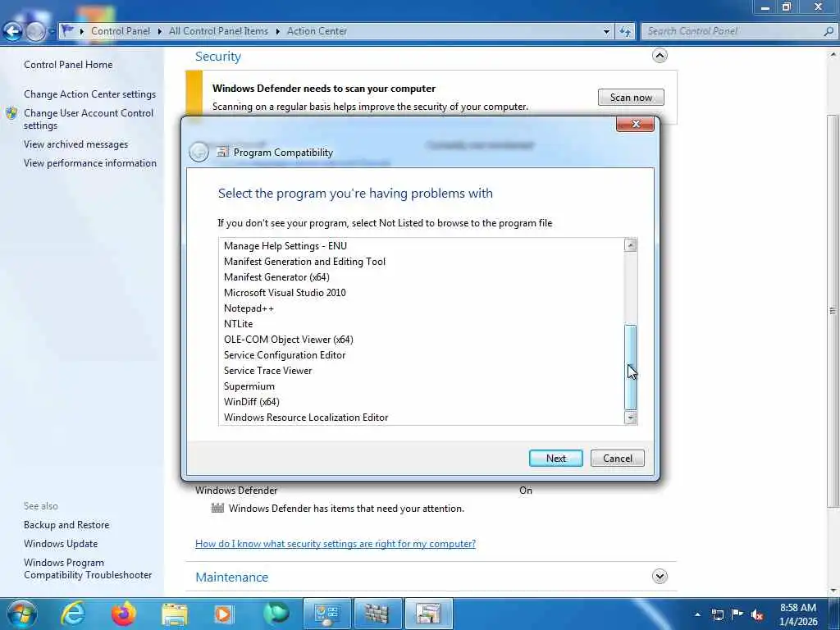Screen dimensions: 840x630
Task: Open recent pages dropdown next to forward arrow
Action: (x=52, y=32)
